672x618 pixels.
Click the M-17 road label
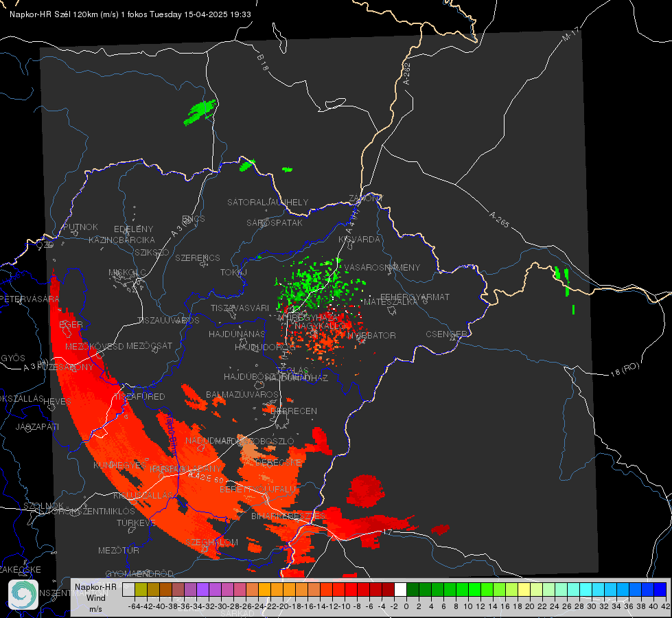click(571, 34)
